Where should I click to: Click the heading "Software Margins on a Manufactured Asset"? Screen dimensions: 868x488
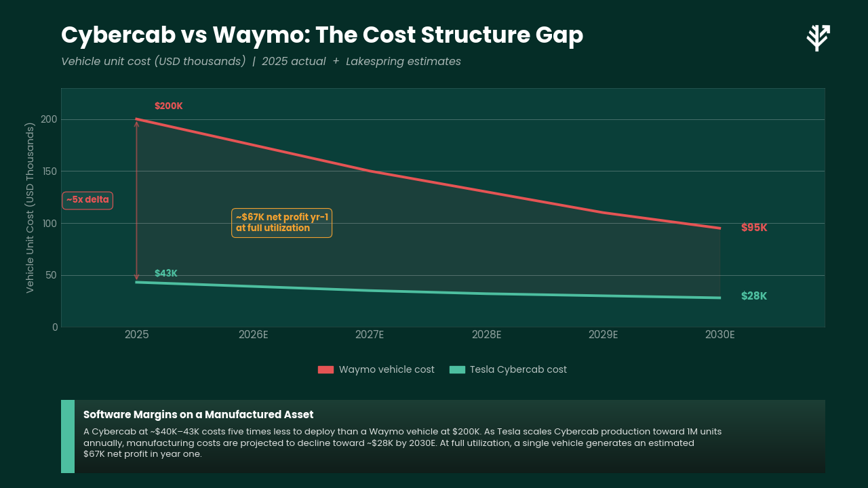pyautogui.click(x=198, y=415)
